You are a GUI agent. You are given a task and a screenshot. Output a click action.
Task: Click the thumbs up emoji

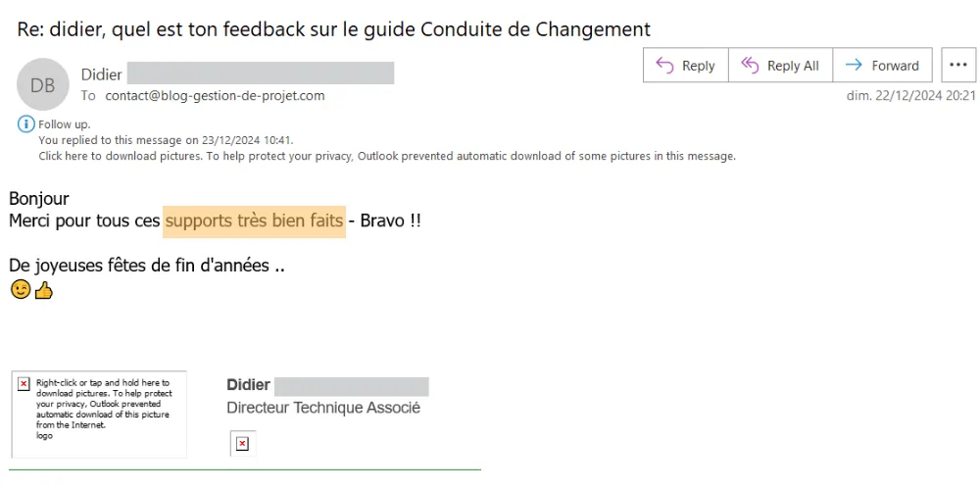tap(43, 290)
